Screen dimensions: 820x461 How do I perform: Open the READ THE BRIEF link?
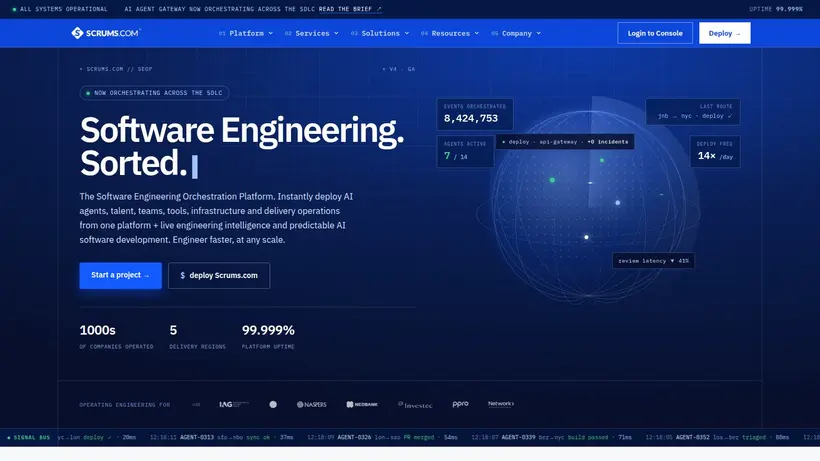pyautogui.click(x=350, y=9)
